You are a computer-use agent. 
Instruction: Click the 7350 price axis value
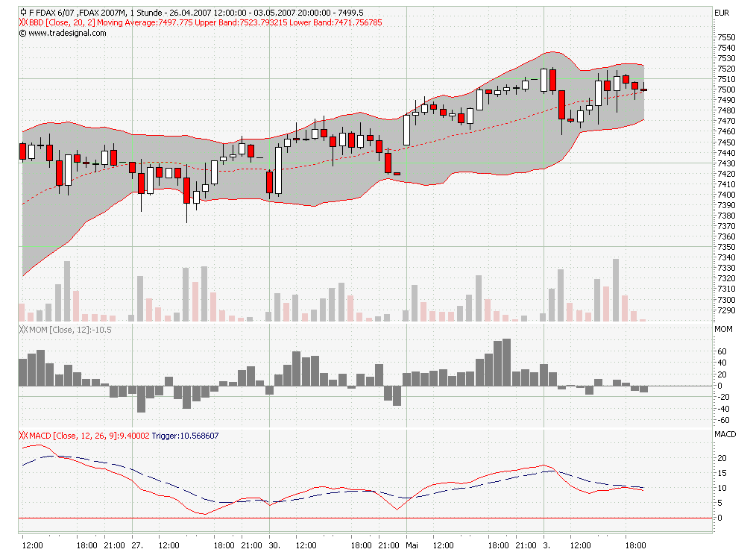point(727,247)
